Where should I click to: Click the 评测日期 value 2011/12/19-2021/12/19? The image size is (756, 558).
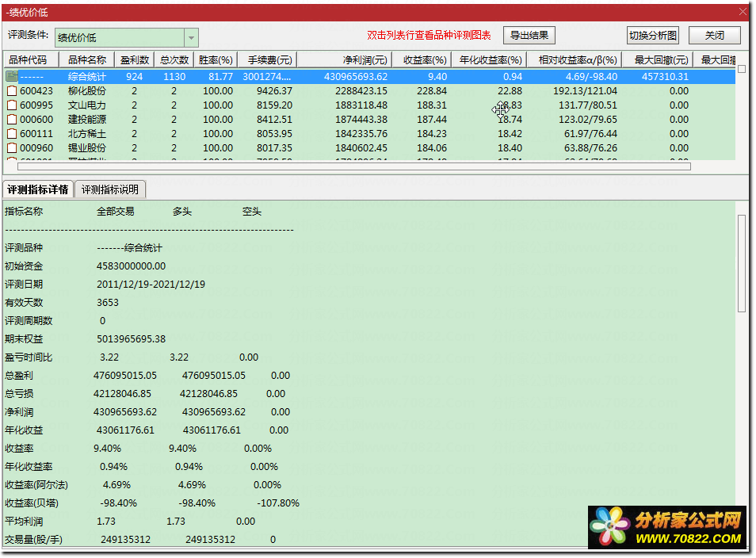(151, 284)
